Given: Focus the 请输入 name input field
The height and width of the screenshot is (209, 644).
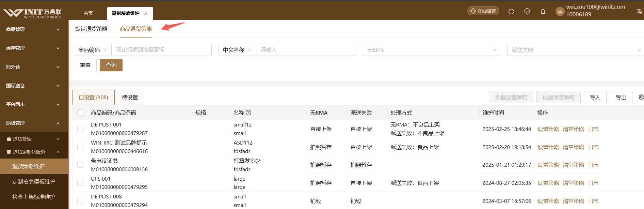Looking at the screenshot, I should point(306,50).
